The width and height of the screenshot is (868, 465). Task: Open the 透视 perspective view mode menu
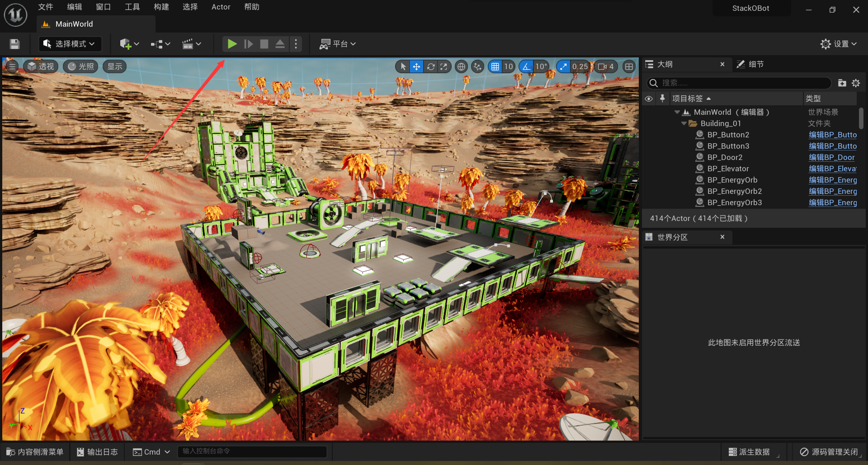point(40,66)
